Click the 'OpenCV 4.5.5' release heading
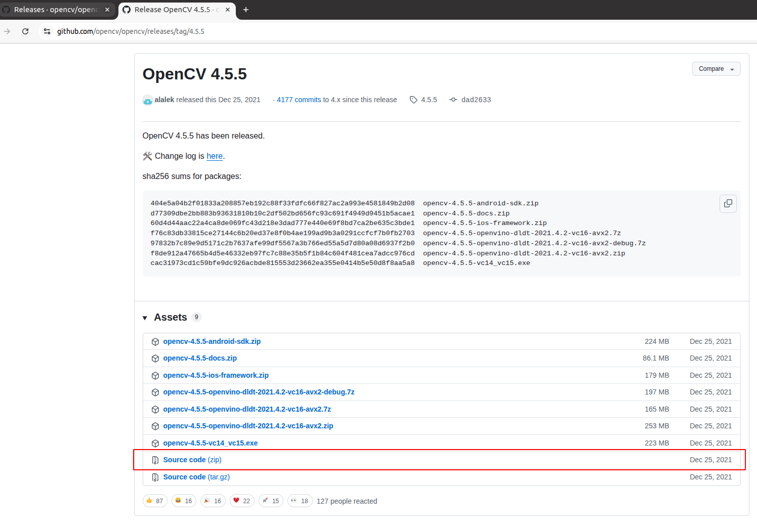The height and width of the screenshot is (532, 757). click(x=195, y=74)
